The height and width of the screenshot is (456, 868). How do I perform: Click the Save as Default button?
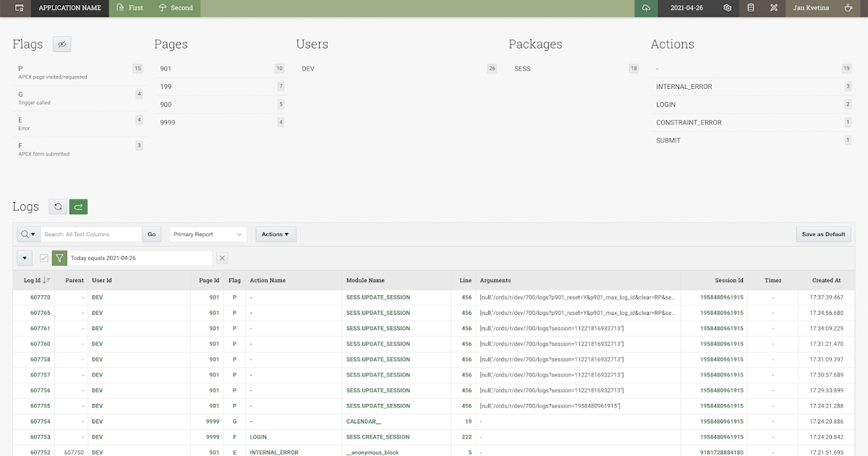tap(823, 234)
